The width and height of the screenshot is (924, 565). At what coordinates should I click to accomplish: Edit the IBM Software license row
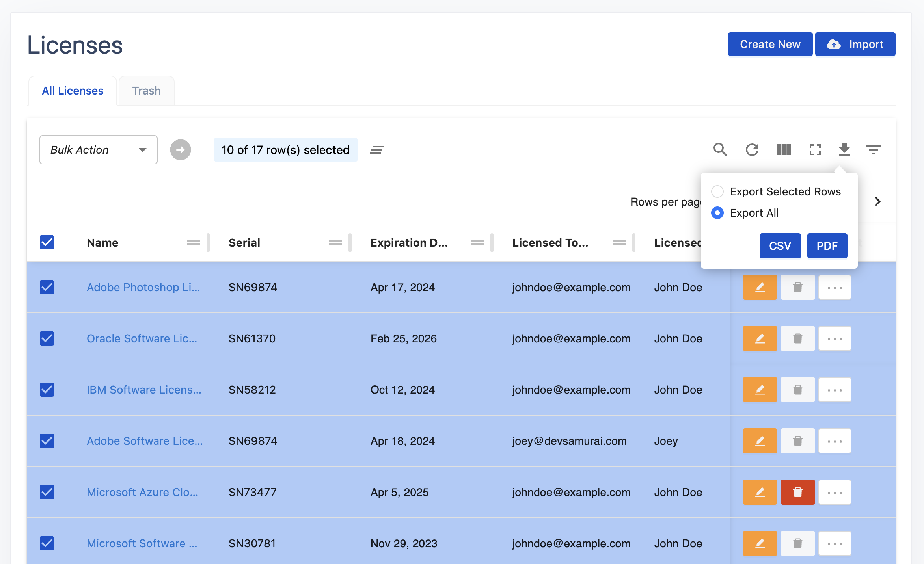point(760,390)
